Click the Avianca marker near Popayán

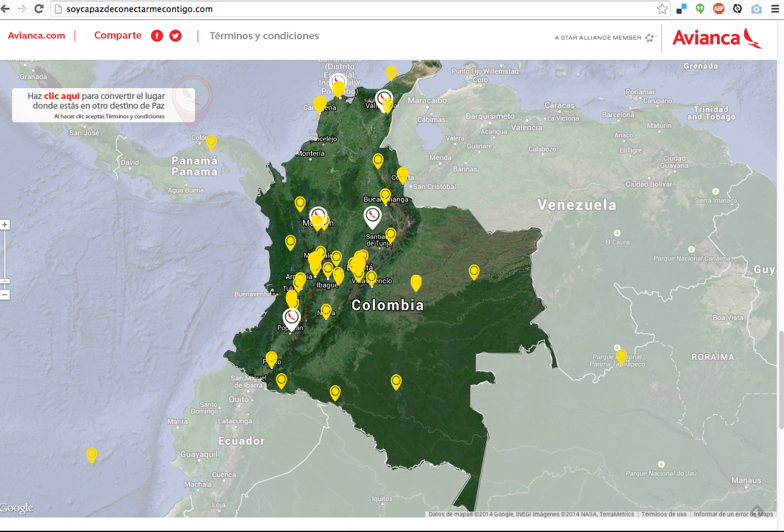(x=292, y=318)
